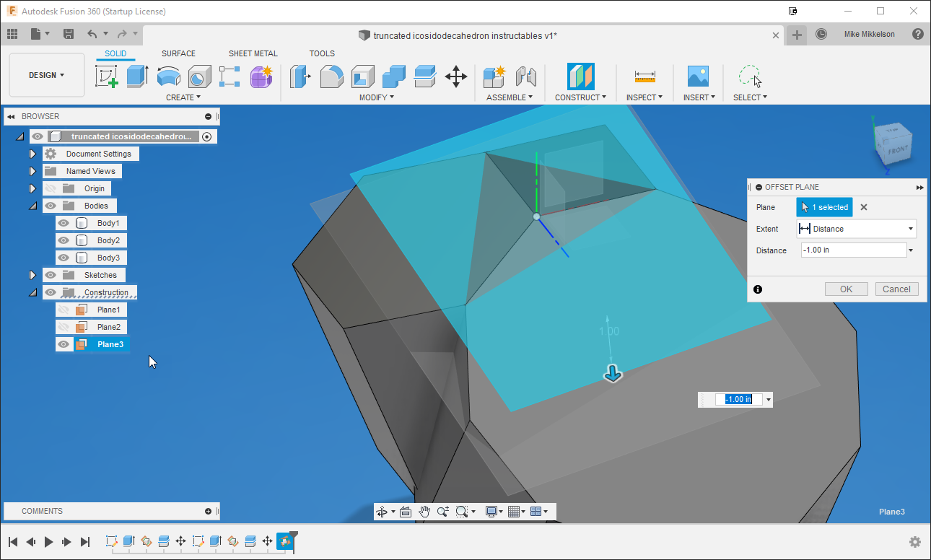Toggle visibility of Plane3
The image size is (931, 560).
pyautogui.click(x=64, y=344)
